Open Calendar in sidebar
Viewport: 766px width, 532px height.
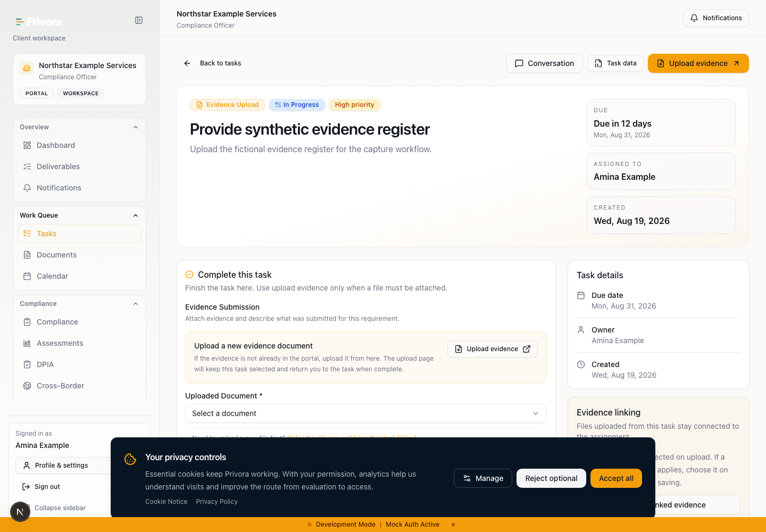coord(79,276)
